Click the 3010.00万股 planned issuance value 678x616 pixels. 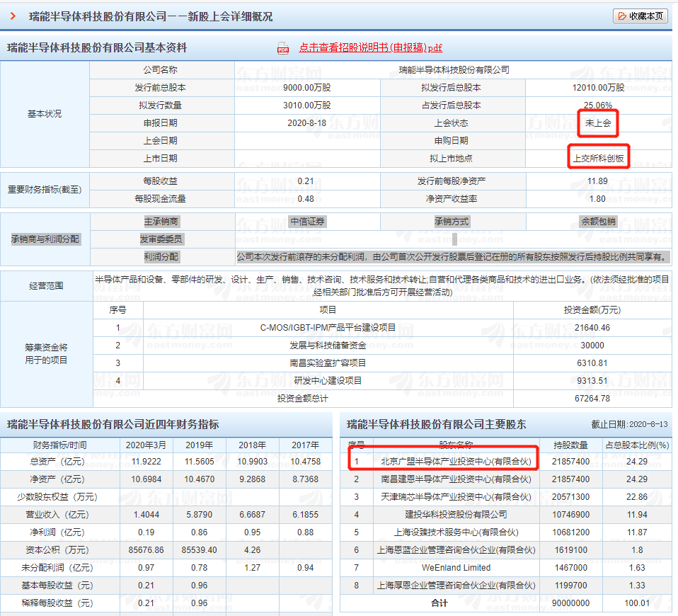point(306,105)
